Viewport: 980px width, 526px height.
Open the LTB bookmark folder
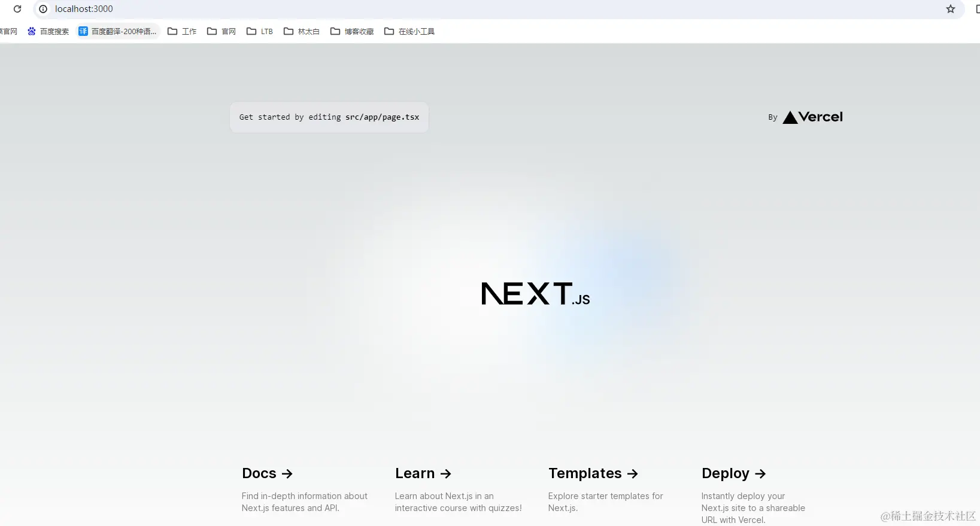(260, 31)
